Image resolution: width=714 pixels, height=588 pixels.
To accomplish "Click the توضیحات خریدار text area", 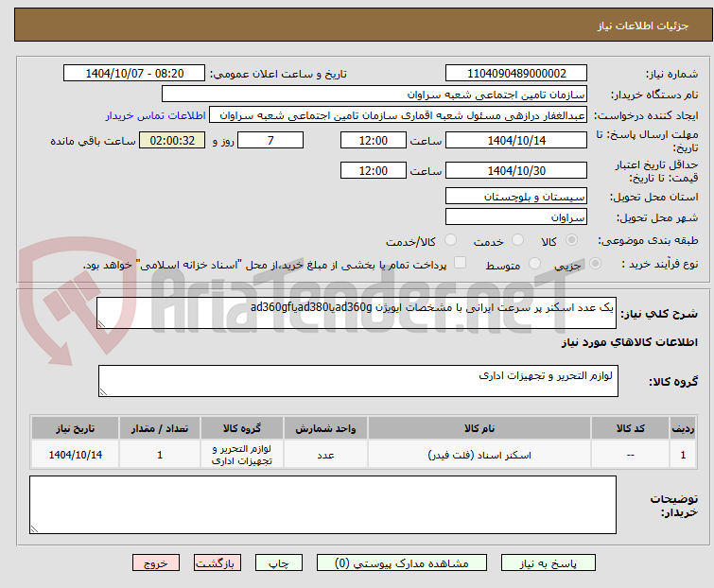I will click(322, 505).
